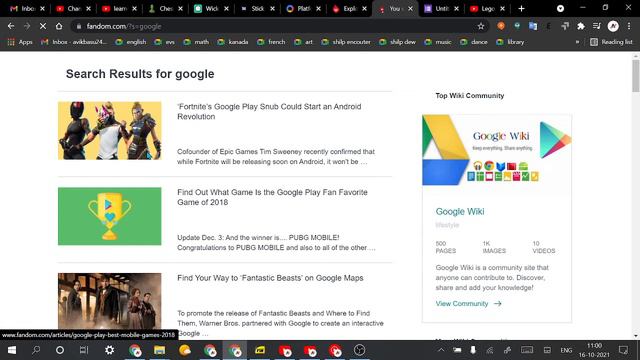Click the Fortnite characters thumbnail
The width and height of the screenshot is (640, 360).
tap(109, 131)
